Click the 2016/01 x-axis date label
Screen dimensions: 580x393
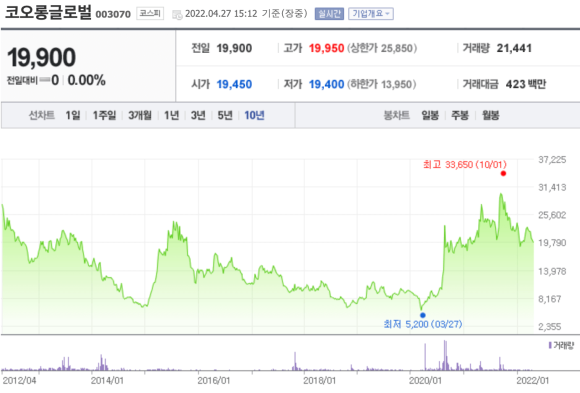pyautogui.click(x=213, y=381)
